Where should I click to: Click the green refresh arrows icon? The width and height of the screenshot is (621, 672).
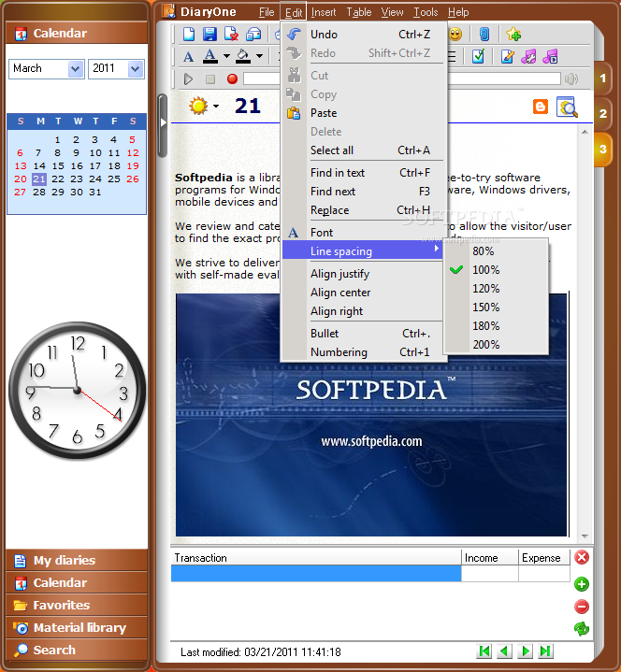582,629
